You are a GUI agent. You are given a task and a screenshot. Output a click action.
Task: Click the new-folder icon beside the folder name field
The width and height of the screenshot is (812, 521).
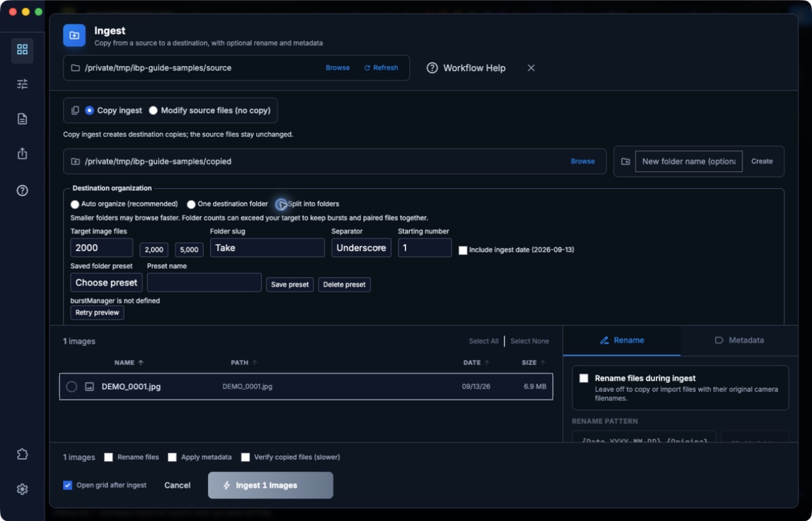(x=626, y=161)
